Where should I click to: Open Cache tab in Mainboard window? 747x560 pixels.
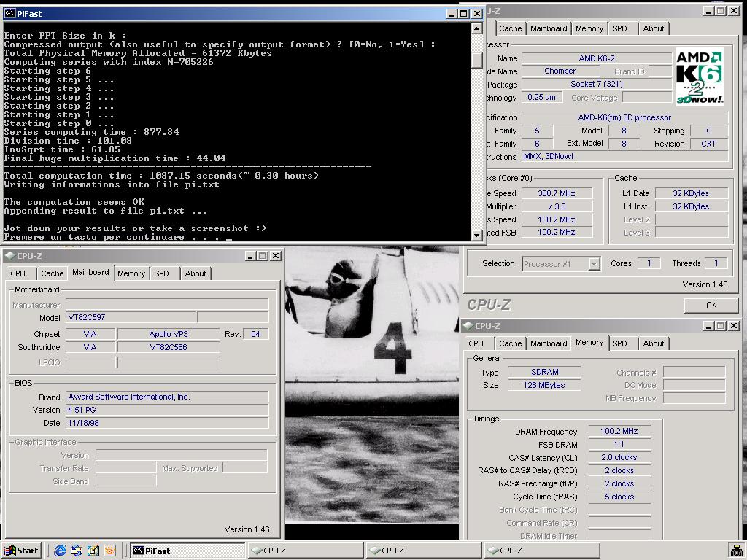[52, 273]
